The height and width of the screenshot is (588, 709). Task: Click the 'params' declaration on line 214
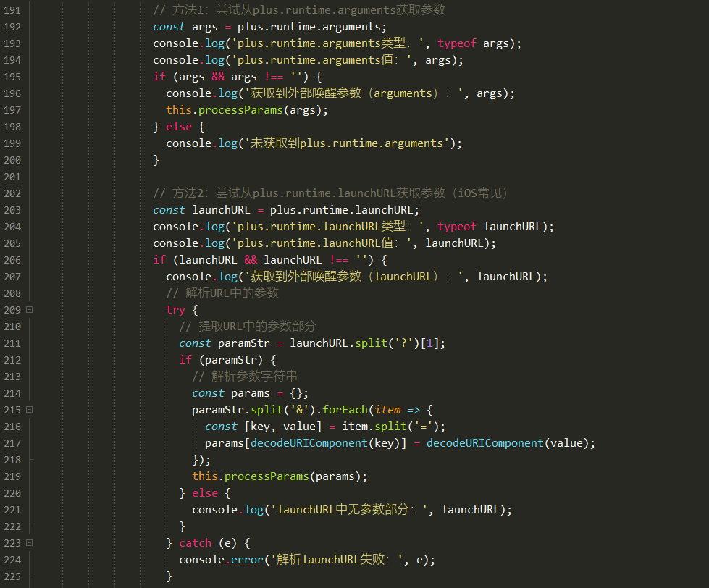click(x=250, y=393)
